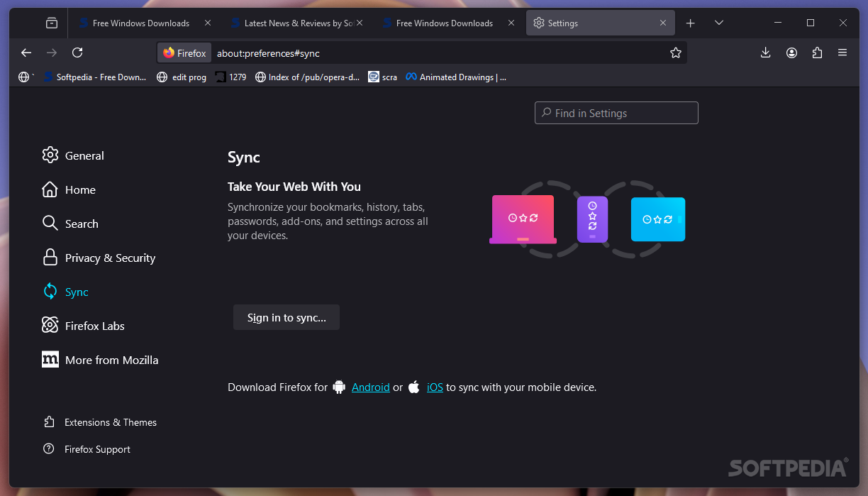Image resolution: width=868 pixels, height=496 pixels.
Task: Open the Firefox Labs category
Action: point(83,326)
